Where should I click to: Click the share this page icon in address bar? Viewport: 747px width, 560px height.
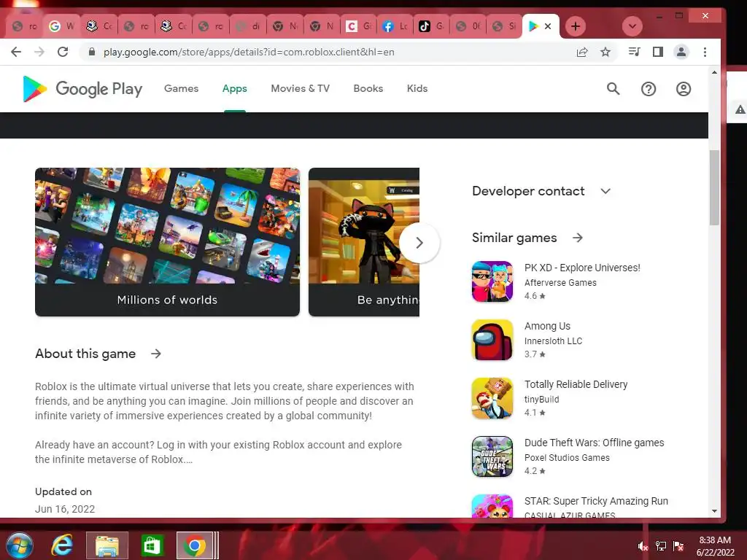coord(581,52)
